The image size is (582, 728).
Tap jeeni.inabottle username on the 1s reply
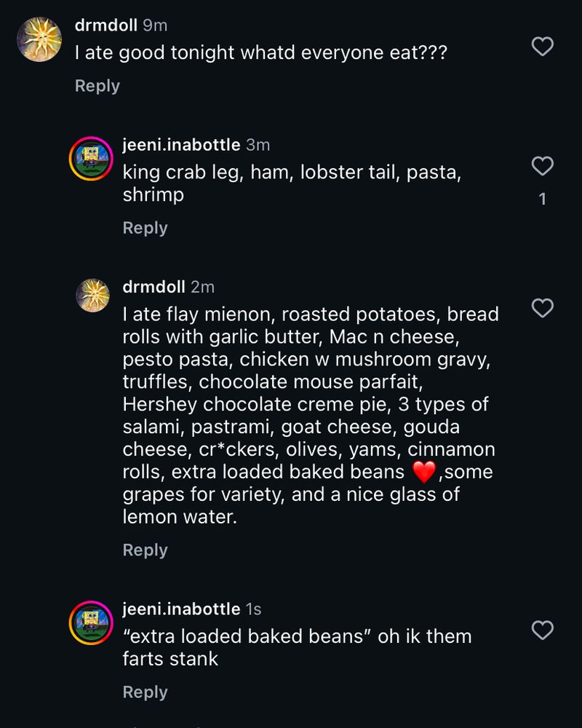coord(181,609)
